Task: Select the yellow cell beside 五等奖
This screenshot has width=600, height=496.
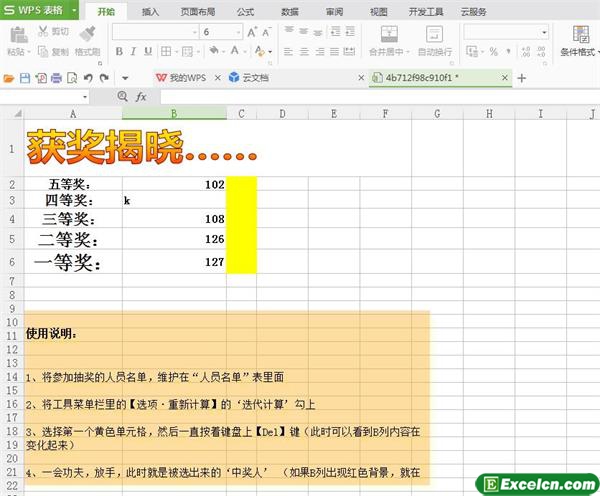Action: tap(241, 184)
